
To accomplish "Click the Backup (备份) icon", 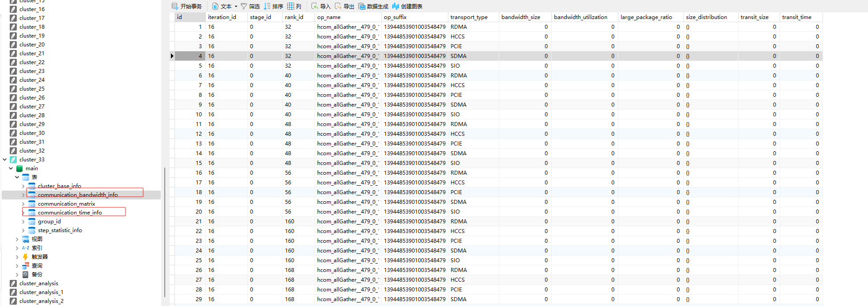I will coord(26,275).
